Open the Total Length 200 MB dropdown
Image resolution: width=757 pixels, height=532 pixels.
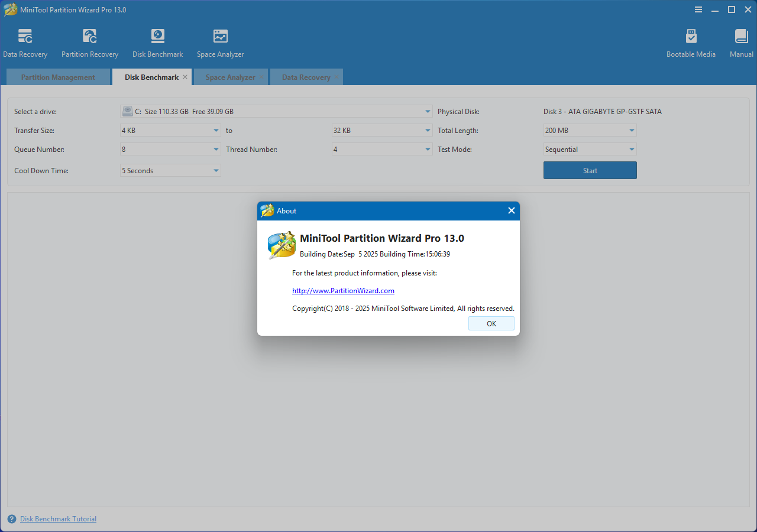590,130
